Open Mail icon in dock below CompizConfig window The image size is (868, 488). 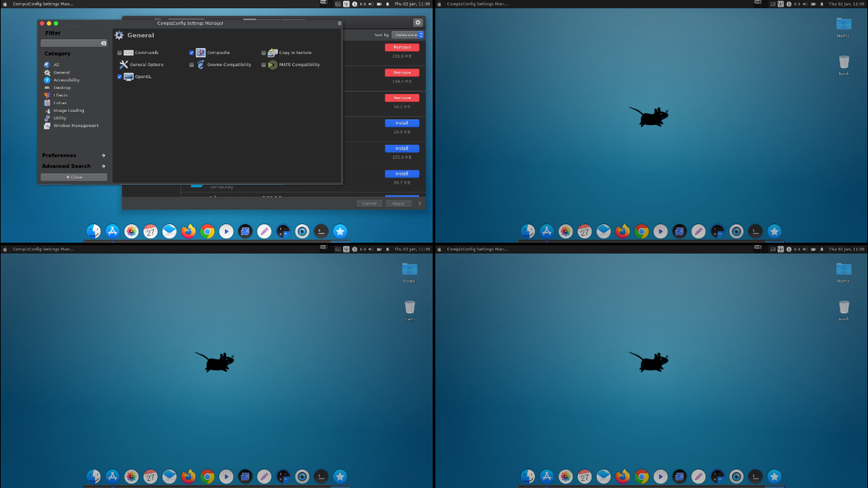[169, 231]
